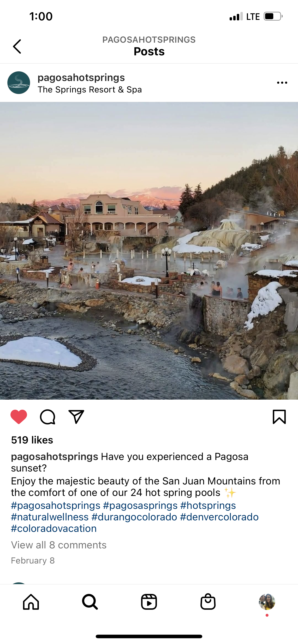Tap View all 8 comments
The height and width of the screenshot is (644, 298).
59,545
